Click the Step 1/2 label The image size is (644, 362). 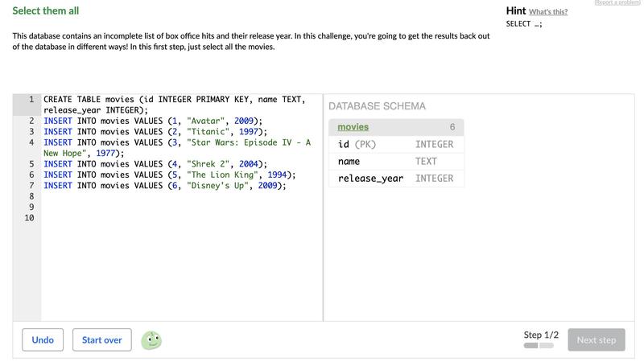pyautogui.click(x=541, y=335)
